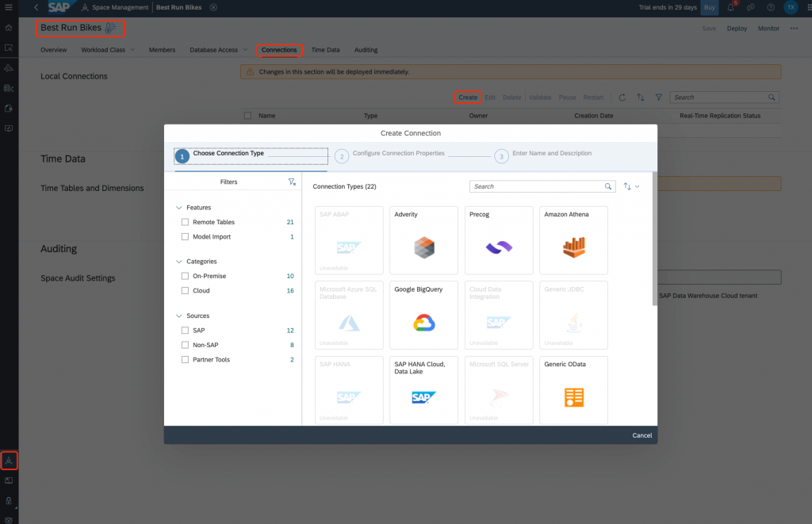Check the Cloud category filter
The height and width of the screenshot is (524, 812).
pos(185,290)
